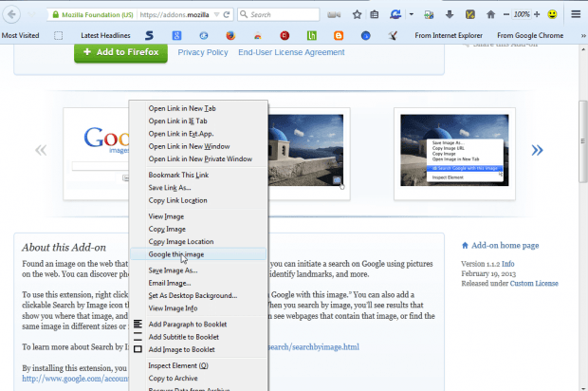Screen dimensions: 588x391
Task: Open the thumbnail showing a context menu
Action: (454, 154)
